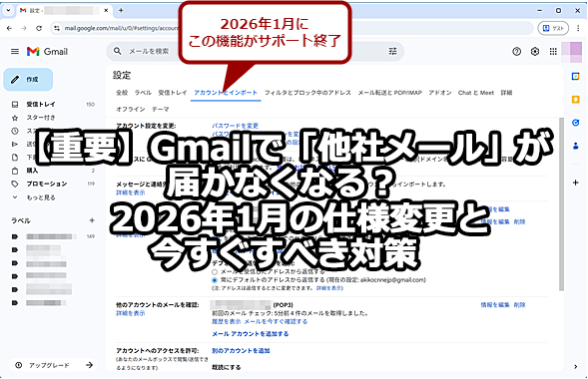Switch to the 受信トレイ settings tab

(x=173, y=93)
